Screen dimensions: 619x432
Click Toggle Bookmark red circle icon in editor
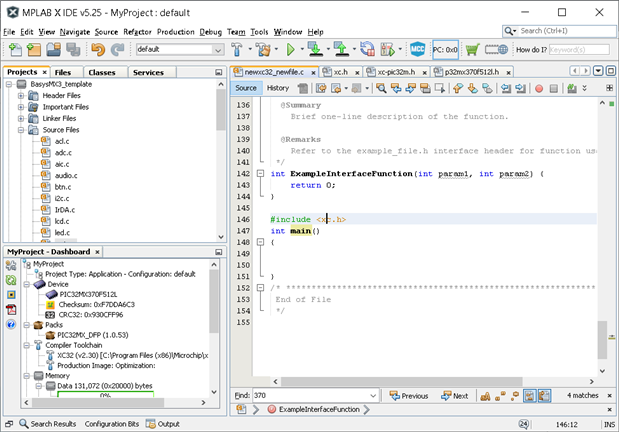[x=539, y=88]
